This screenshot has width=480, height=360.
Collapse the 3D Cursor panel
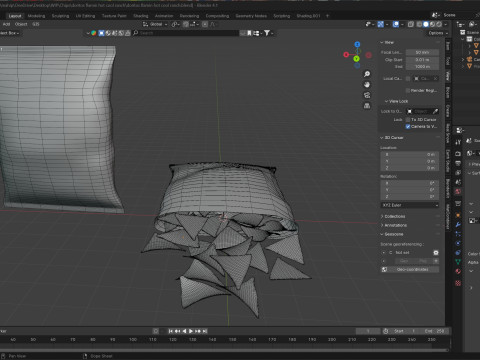(392, 137)
